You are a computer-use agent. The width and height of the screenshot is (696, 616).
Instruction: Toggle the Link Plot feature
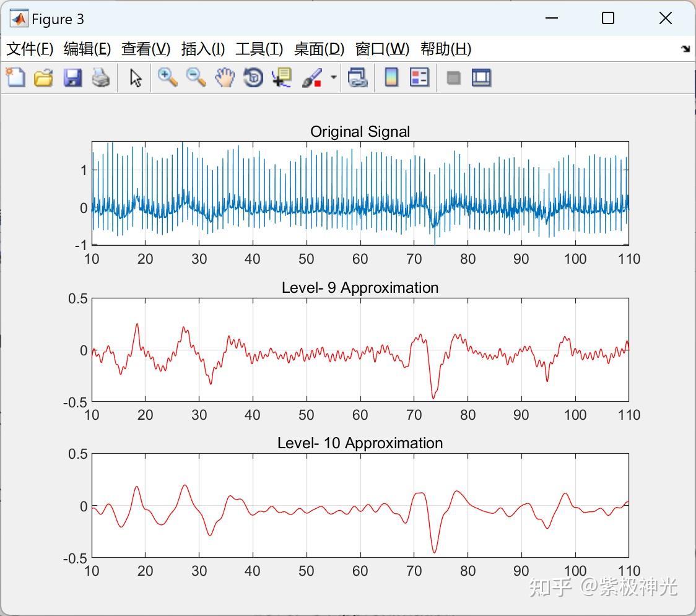[x=358, y=77]
